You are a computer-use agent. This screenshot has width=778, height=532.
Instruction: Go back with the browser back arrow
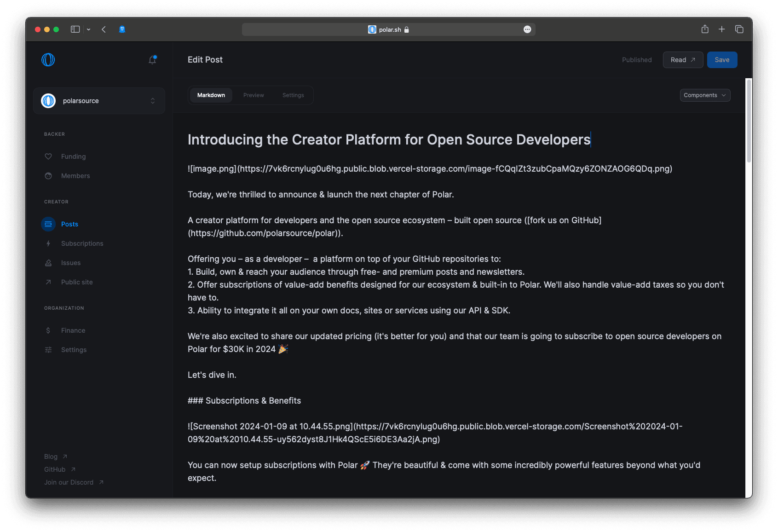(104, 29)
